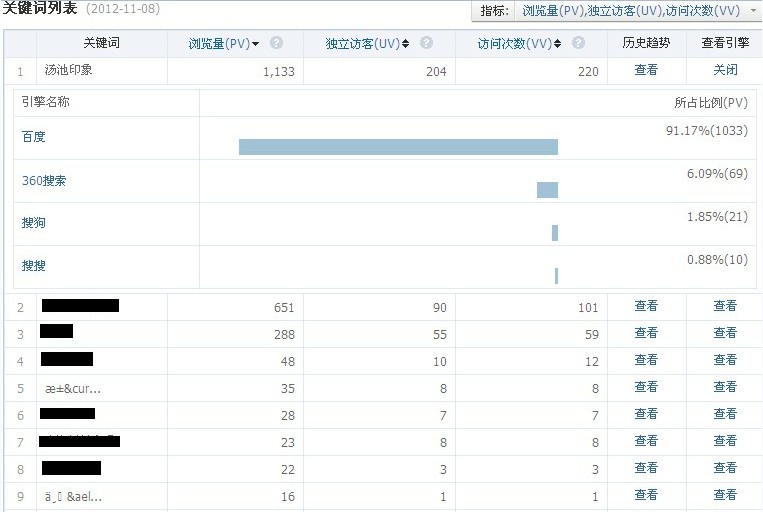763x512 pixels.
Task: View engines for row 3 keyword
Action: pos(725,333)
